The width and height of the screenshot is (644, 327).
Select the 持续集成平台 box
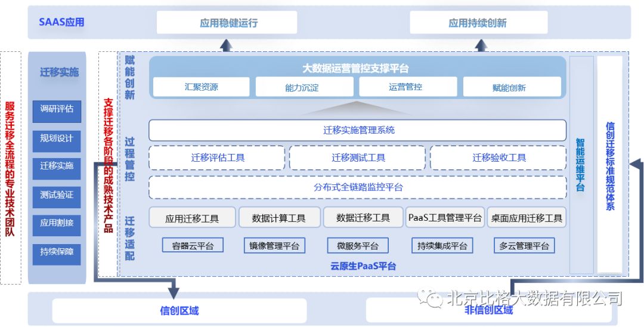(x=442, y=245)
